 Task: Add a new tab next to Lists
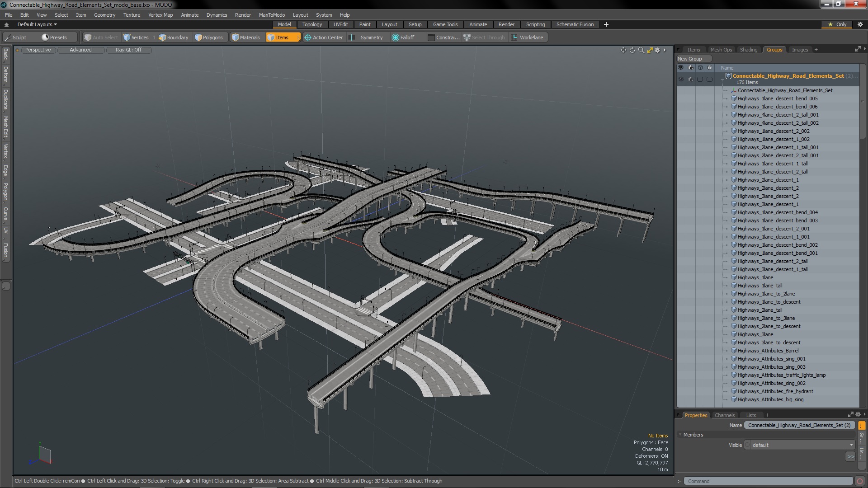(x=767, y=415)
